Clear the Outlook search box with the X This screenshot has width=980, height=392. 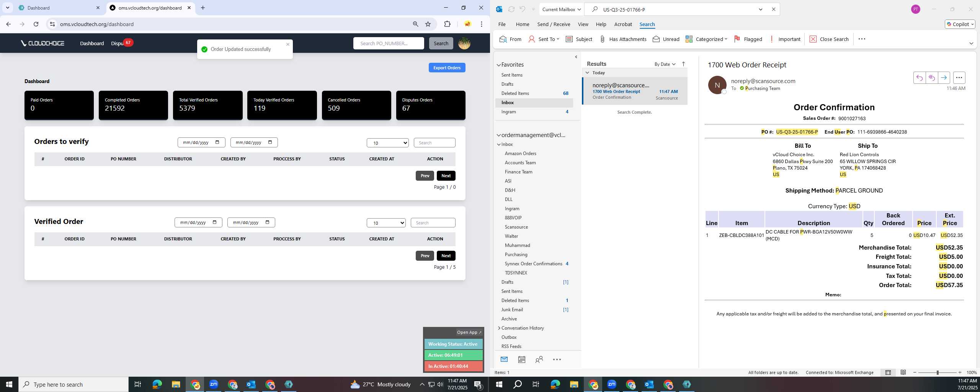tap(773, 9)
